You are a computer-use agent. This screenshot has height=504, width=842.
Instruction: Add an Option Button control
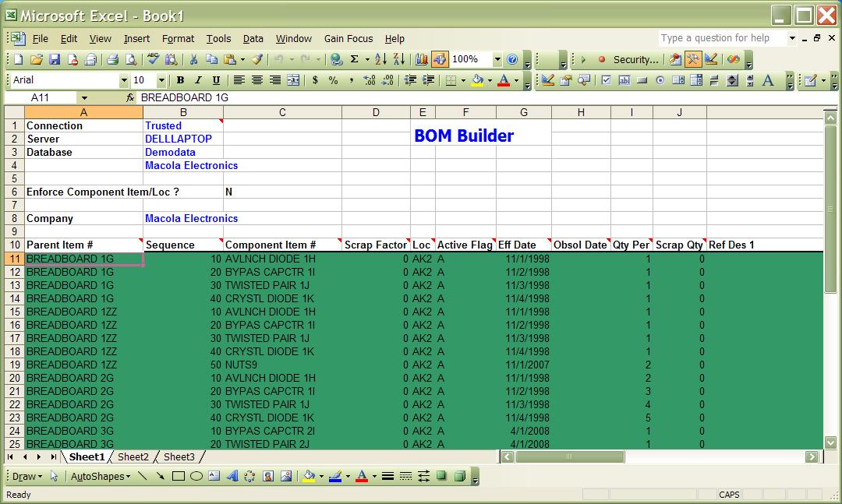coord(660,80)
